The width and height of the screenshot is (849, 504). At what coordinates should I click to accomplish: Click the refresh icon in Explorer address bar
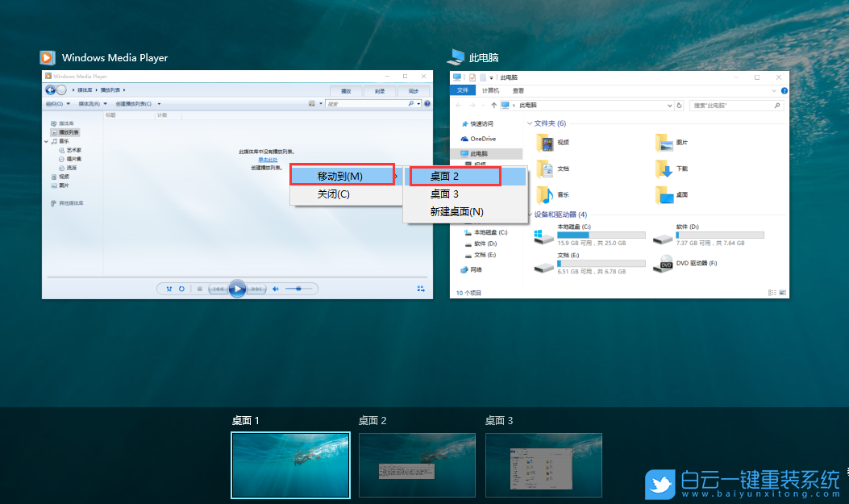(679, 106)
